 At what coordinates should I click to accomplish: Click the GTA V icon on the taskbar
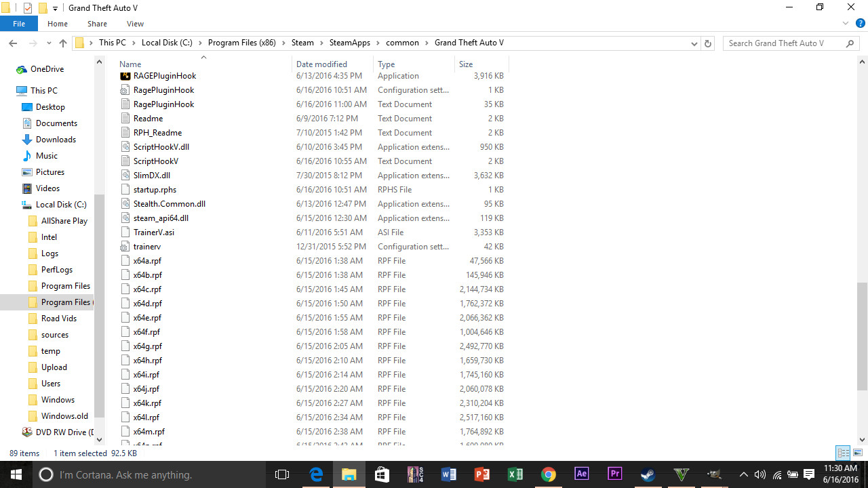(x=681, y=474)
